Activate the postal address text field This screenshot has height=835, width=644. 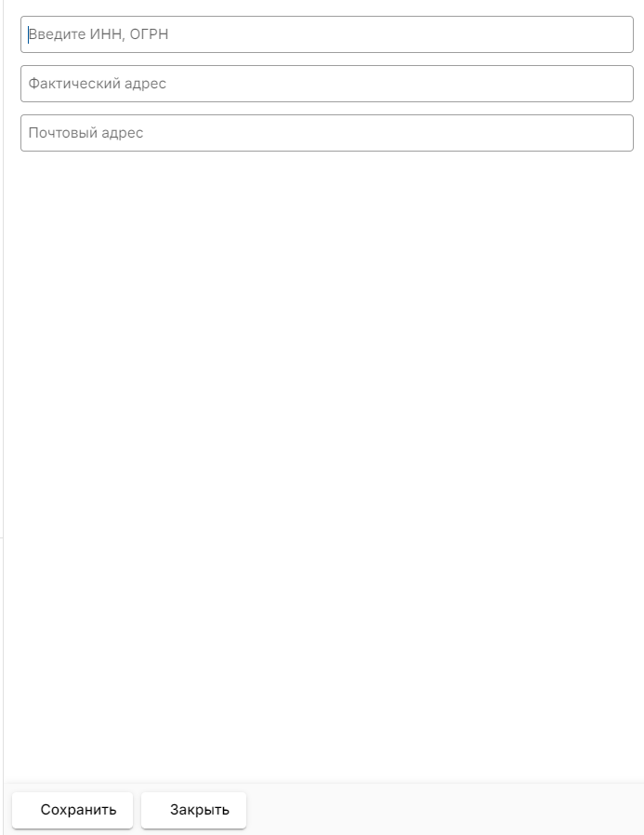click(327, 133)
